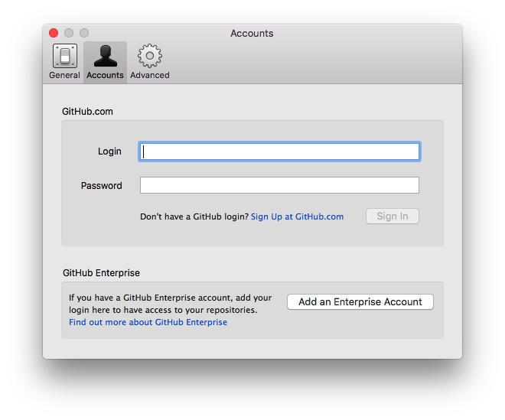Select the Accounts silhouette icon
This screenshot has height=420, width=505.
coord(105,56)
